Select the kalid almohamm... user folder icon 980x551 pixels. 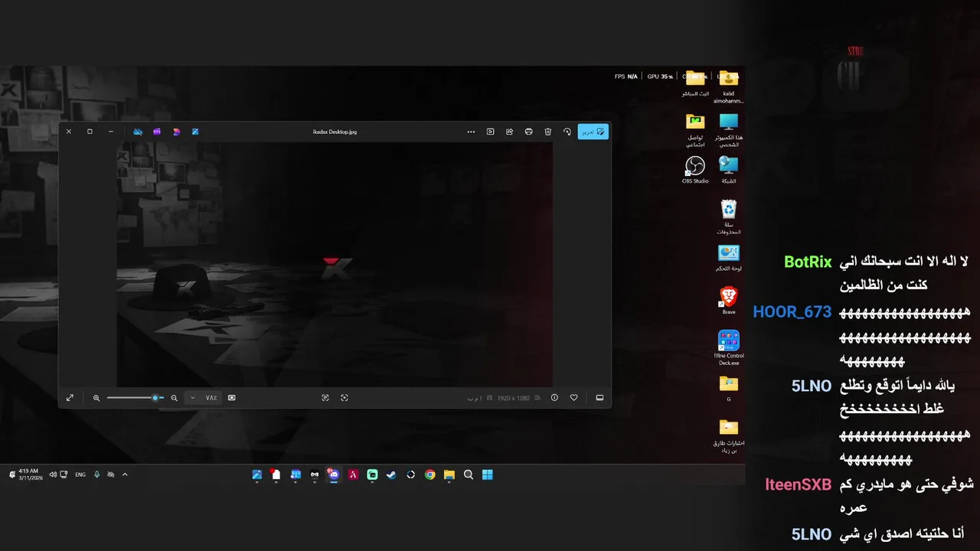coord(729,86)
